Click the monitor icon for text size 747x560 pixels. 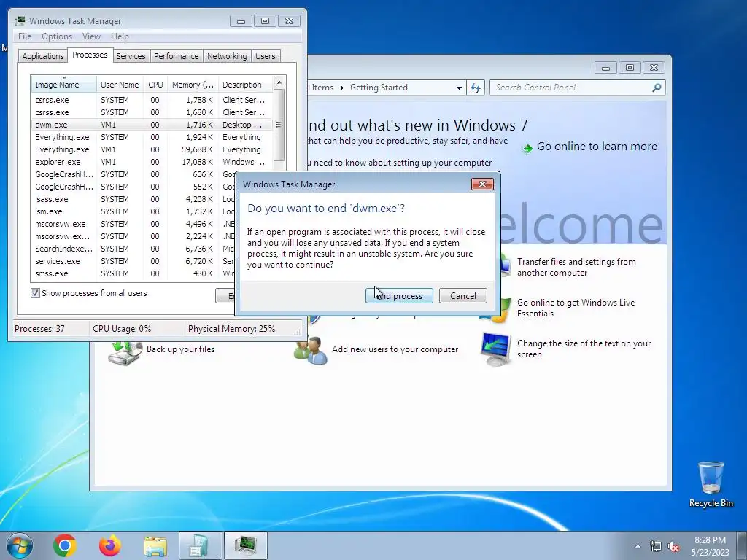pyautogui.click(x=496, y=349)
